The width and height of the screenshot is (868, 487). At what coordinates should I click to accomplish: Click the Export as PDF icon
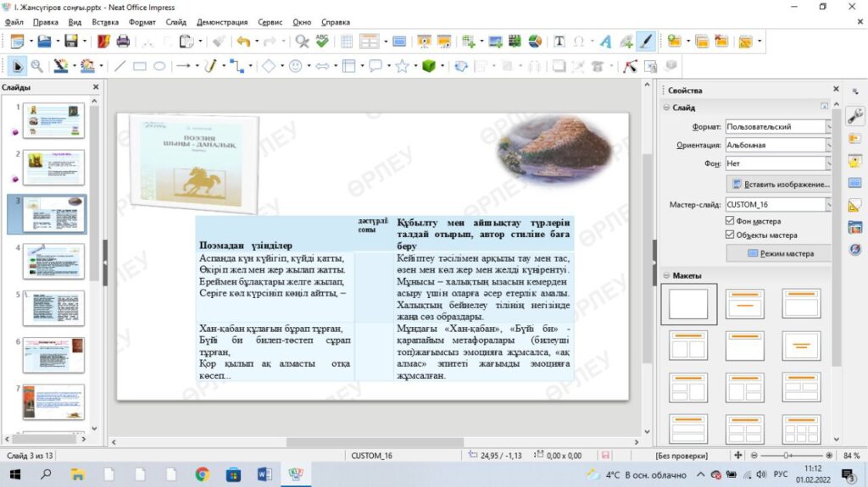tap(103, 41)
